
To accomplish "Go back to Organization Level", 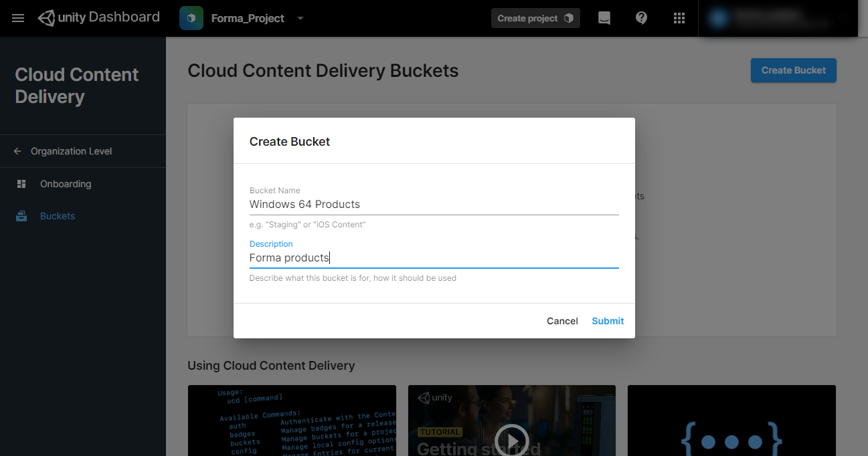I will tap(71, 151).
